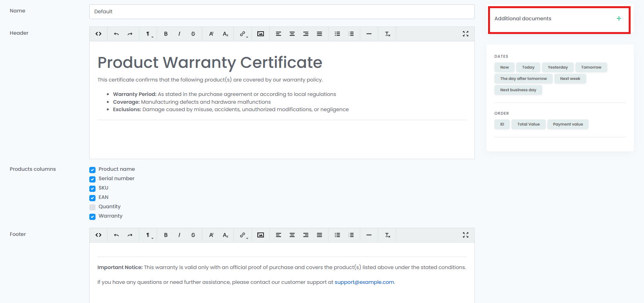Image resolution: width=644 pixels, height=303 pixels.
Task: Insert the order ID tag
Action: click(x=502, y=124)
